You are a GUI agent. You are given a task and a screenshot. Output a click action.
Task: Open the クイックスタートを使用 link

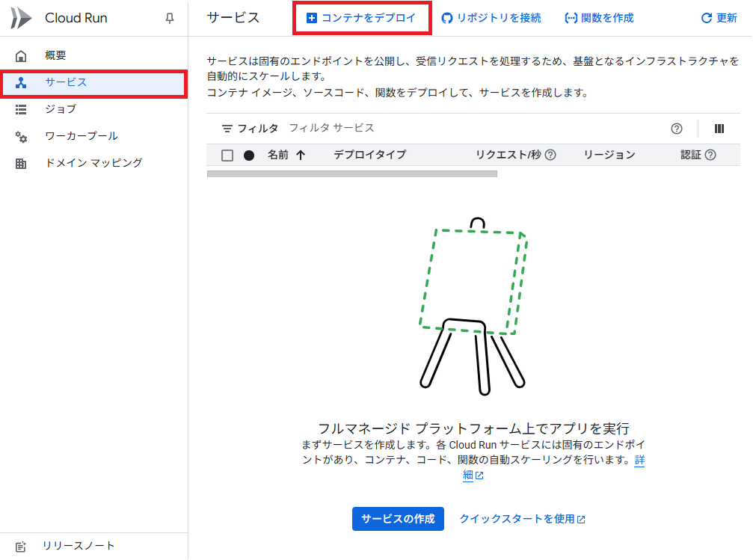522,519
